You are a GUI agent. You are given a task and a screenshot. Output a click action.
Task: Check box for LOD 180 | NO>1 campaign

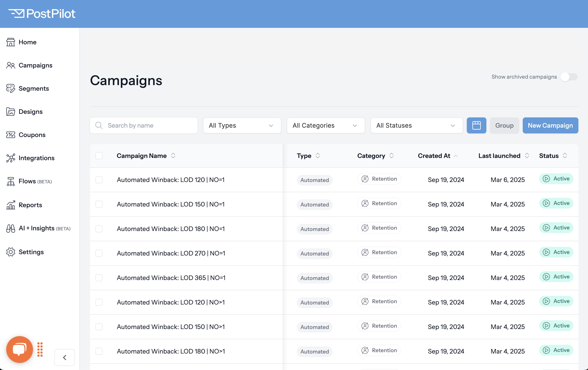(x=99, y=351)
